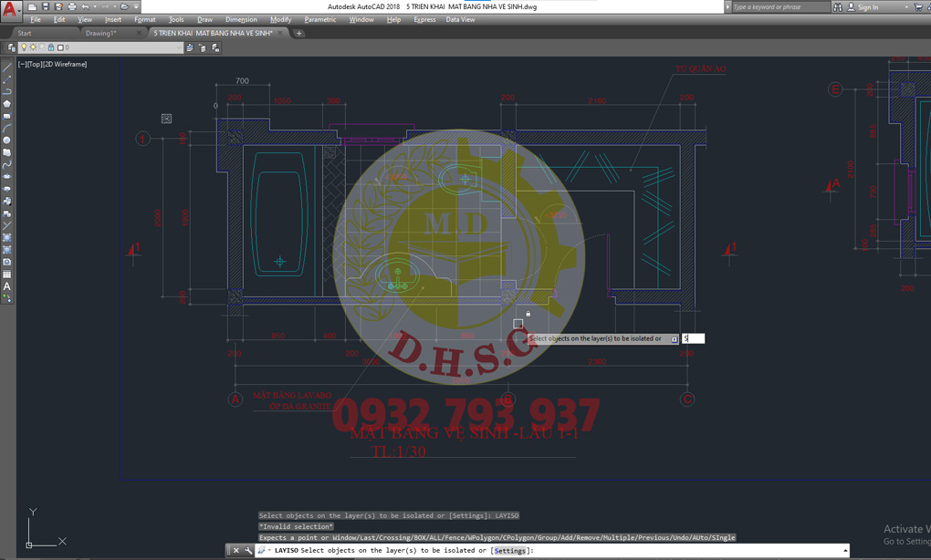Undo the last action

click(85, 7)
